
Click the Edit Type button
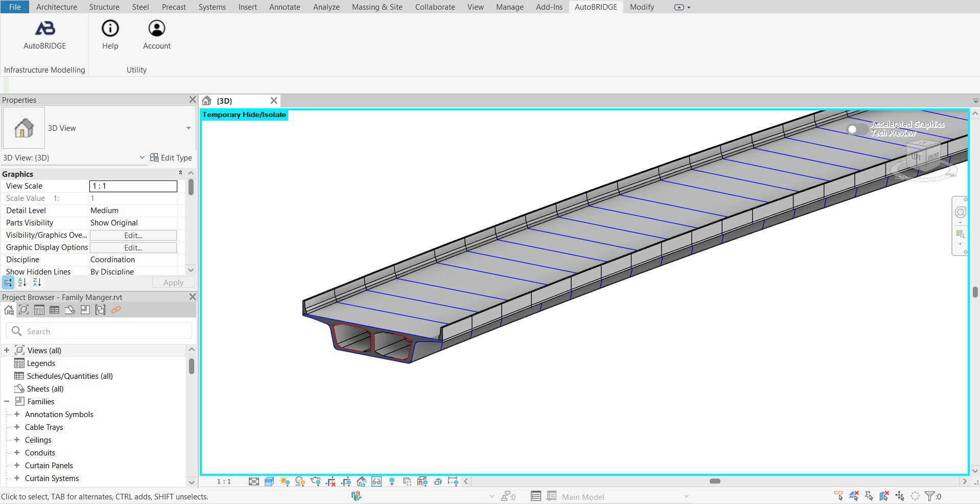point(171,157)
